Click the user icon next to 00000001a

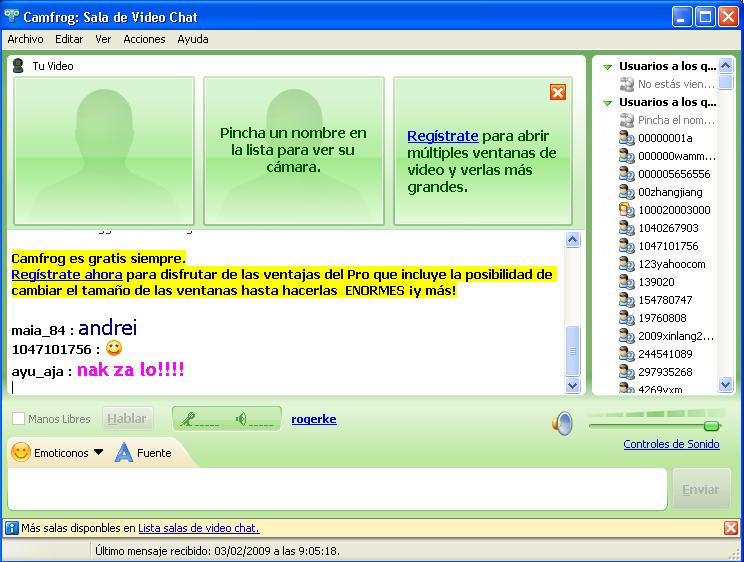click(x=626, y=138)
